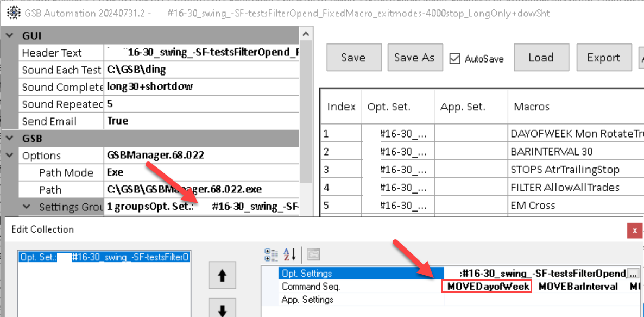The height and width of the screenshot is (317, 644).
Task: Click the Categorized view icon in property grid
Action: point(270,254)
